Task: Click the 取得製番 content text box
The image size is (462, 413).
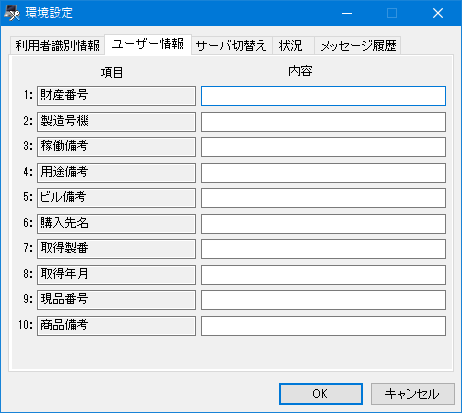Action: 323,249
